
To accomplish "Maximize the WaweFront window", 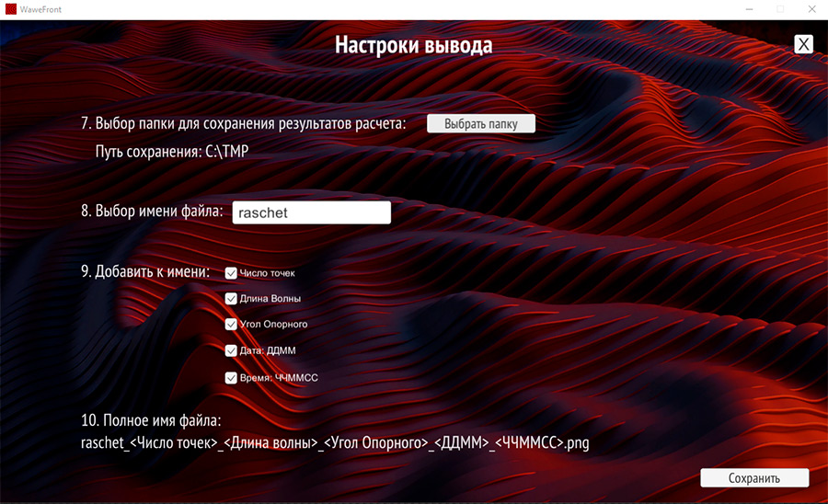I will [780, 8].
